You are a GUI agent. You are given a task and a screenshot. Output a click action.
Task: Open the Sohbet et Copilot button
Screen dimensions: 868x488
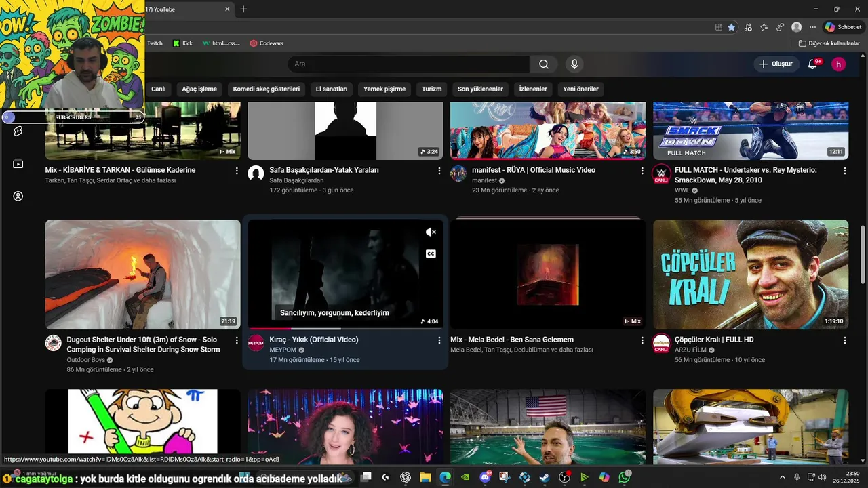843,27
